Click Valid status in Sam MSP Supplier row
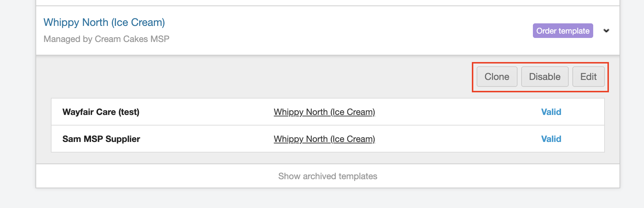This screenshot has width=644, height=208. click(x=551, y=139)
